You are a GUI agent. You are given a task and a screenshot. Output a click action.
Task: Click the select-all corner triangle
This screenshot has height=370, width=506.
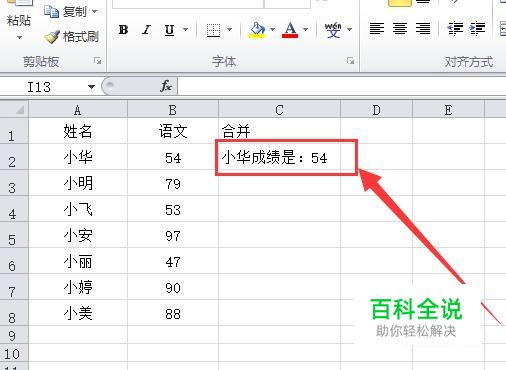click(x=14, y=109)
